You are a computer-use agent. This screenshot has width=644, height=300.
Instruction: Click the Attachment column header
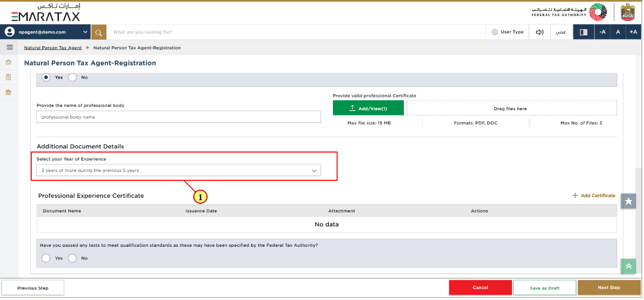coord(342,211)
